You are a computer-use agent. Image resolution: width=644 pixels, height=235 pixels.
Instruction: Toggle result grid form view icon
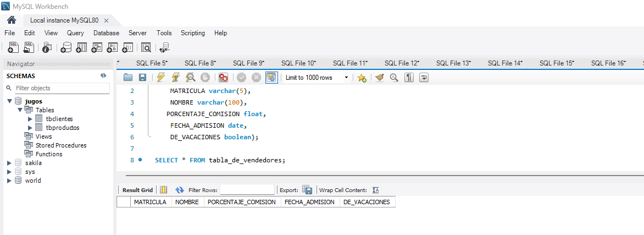[x=163, y=190]
